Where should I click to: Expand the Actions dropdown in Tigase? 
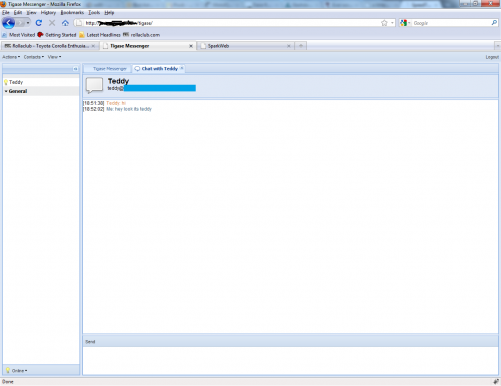pyautogui.click(x=11, y=57)
